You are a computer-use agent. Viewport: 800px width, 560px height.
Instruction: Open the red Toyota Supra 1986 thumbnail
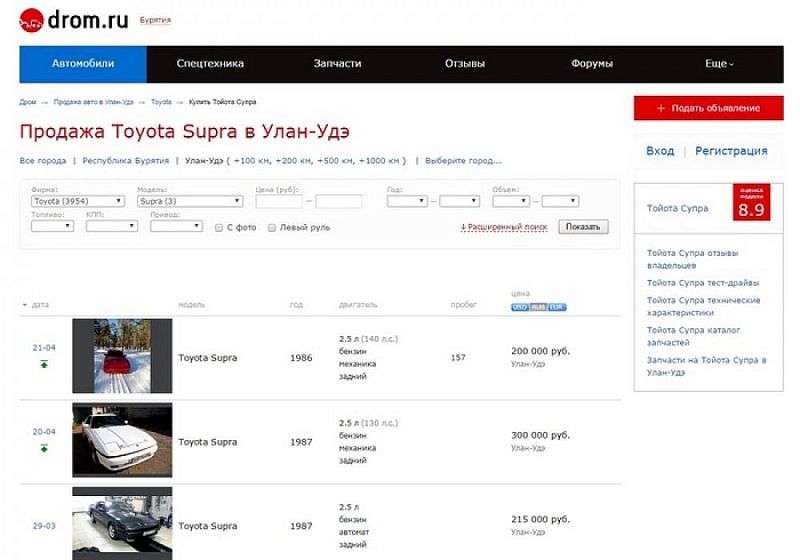click(122, 356)
